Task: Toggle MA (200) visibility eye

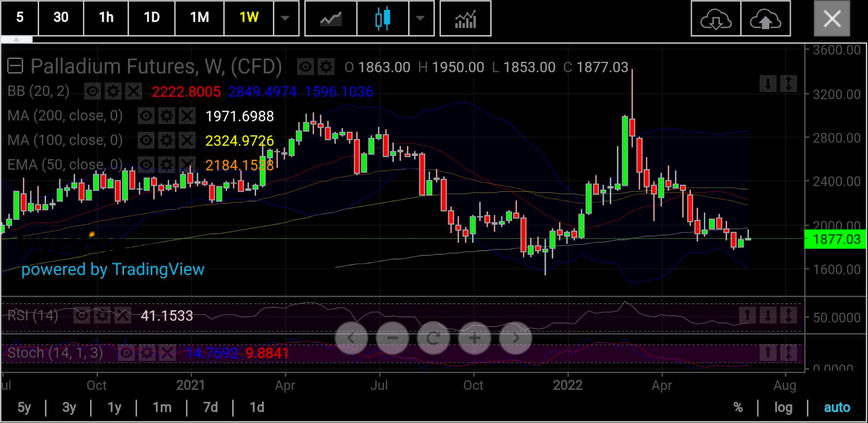Action: [x=146, y=116]
